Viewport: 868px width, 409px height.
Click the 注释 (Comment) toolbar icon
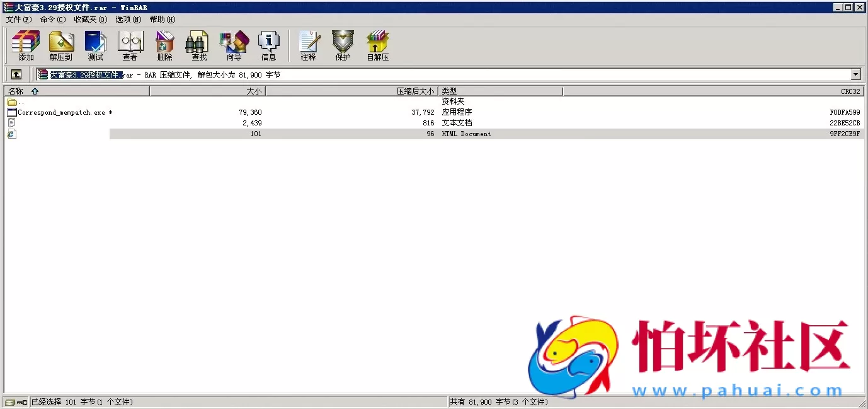click(308, 45)
